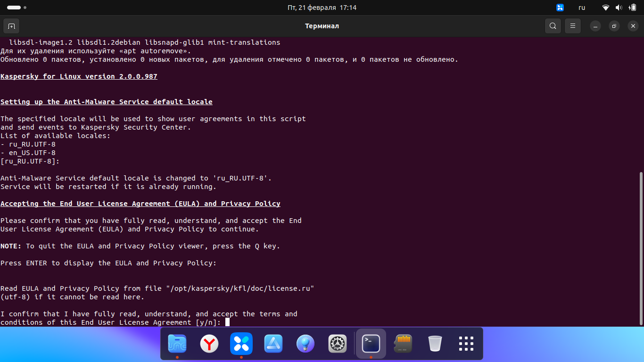Click the 'Обновлено 0 пакетов' status line
The image size is (644, 362).
pyautogui.click(x=229, y=59)
